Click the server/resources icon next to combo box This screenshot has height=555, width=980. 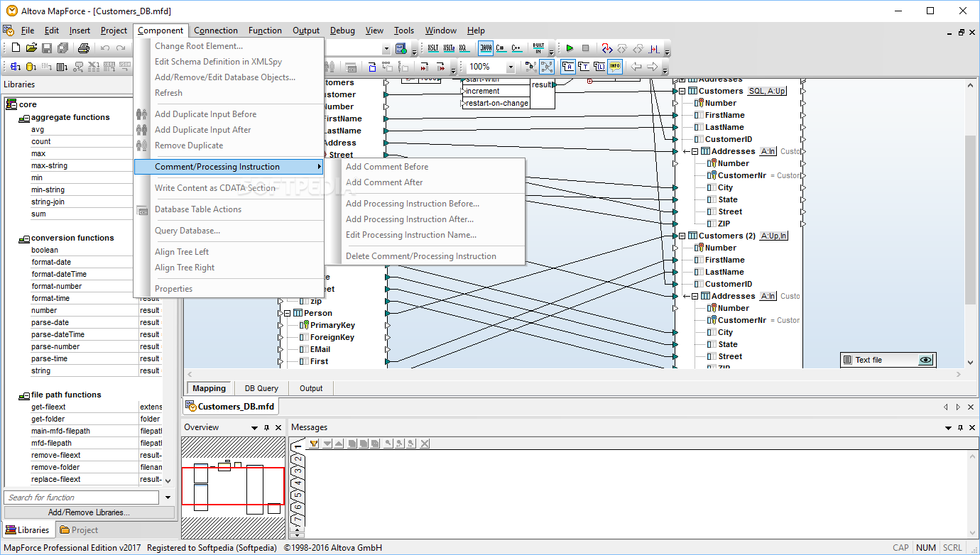(x=401, y=48)
